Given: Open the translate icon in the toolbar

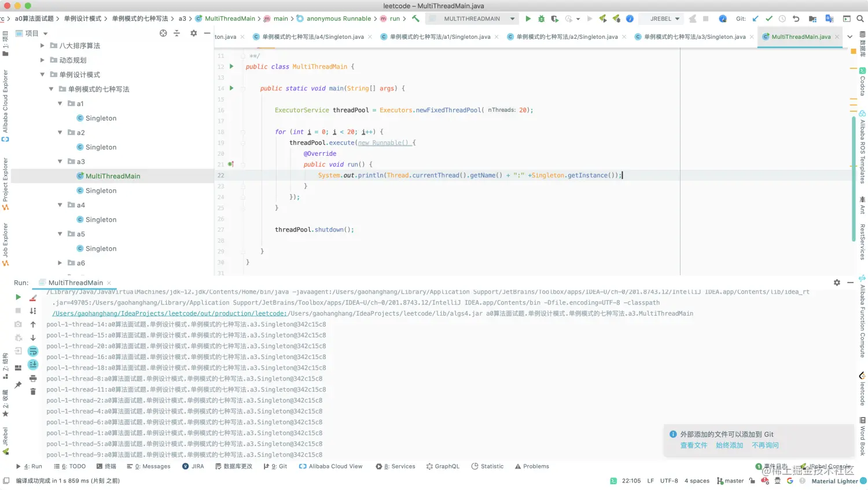Looking at the screenshot, I should coord(829,19).
